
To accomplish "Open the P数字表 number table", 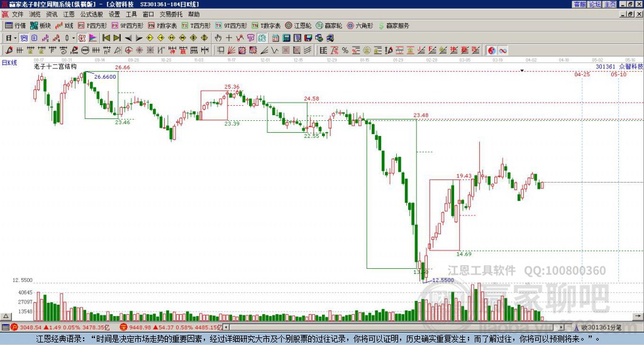I will tap(163, 25).
